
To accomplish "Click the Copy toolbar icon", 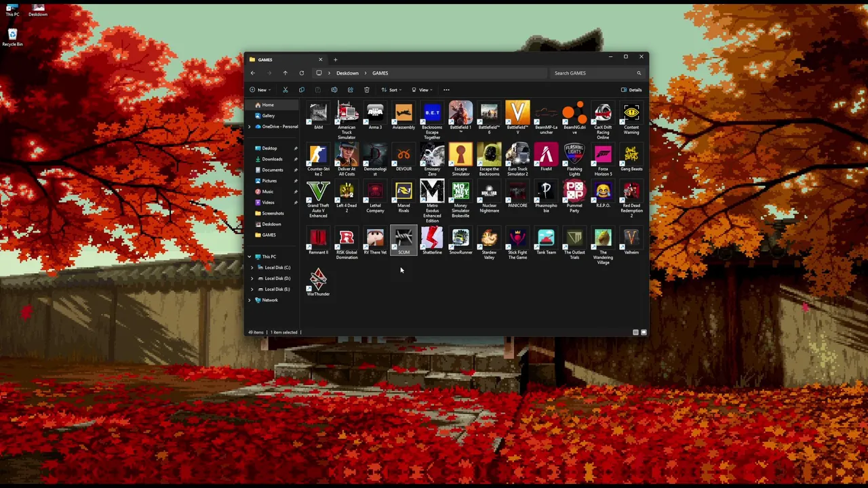I will (301, 89).
